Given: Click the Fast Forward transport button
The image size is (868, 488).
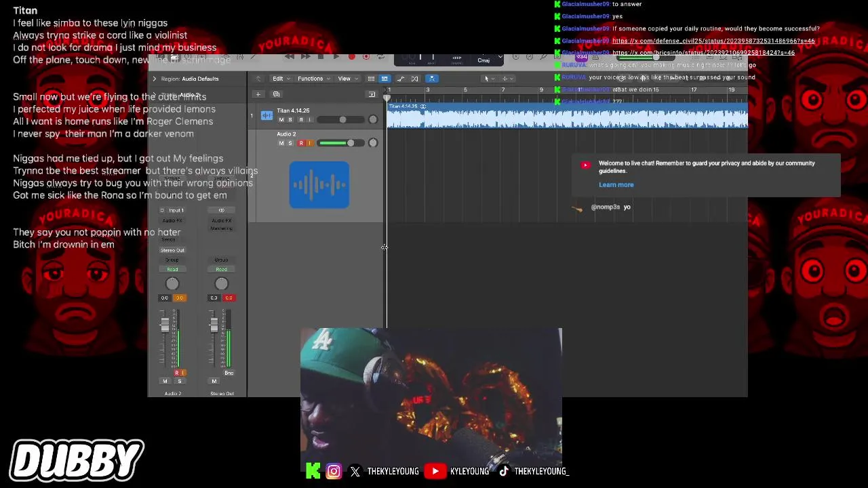Looking at the screenshot, I should pyautogui.click(x=305, y=57).
